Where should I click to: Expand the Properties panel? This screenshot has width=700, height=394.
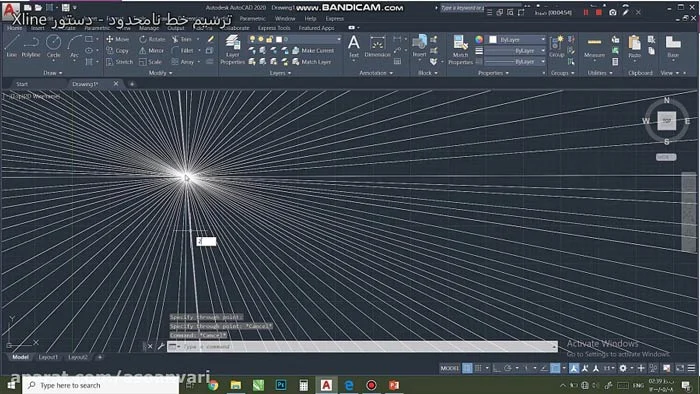(x=493, y=73)
